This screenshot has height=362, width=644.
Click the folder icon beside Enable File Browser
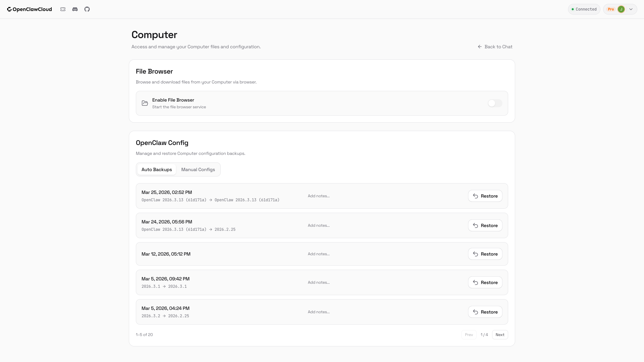tap(145, 103)
